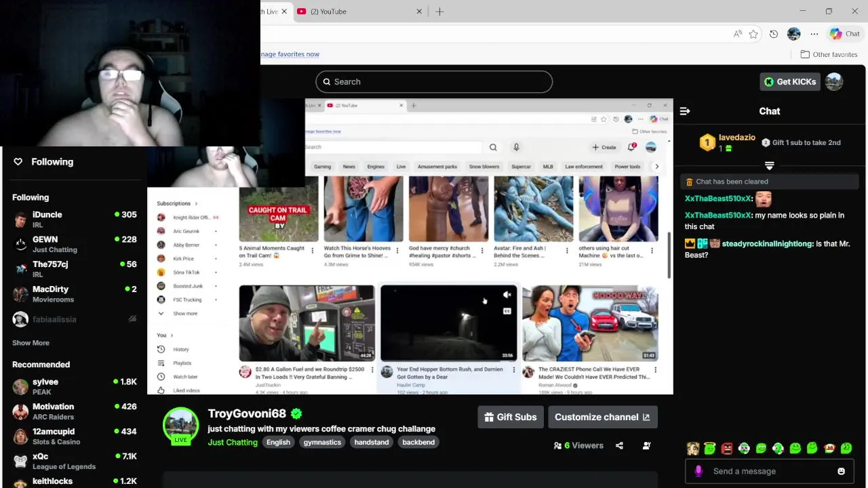Open Just Chatting category link
868x488 pixels.
(x=233, y=443)
